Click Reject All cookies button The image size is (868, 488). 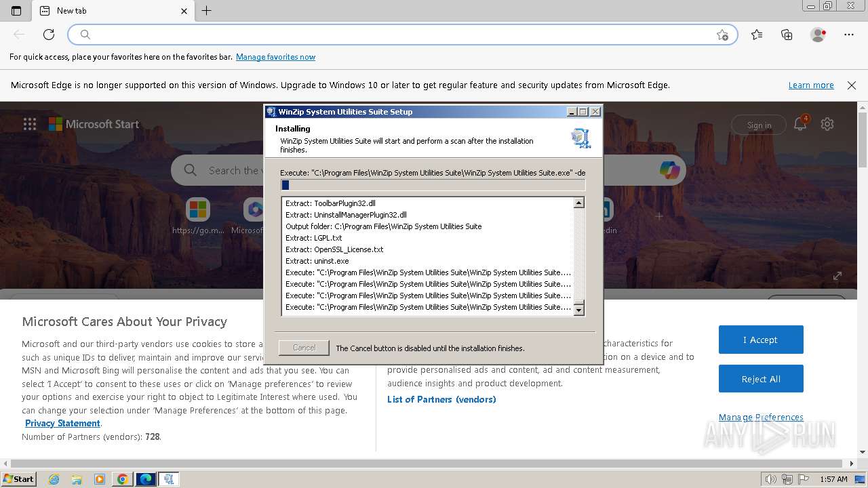761,379
